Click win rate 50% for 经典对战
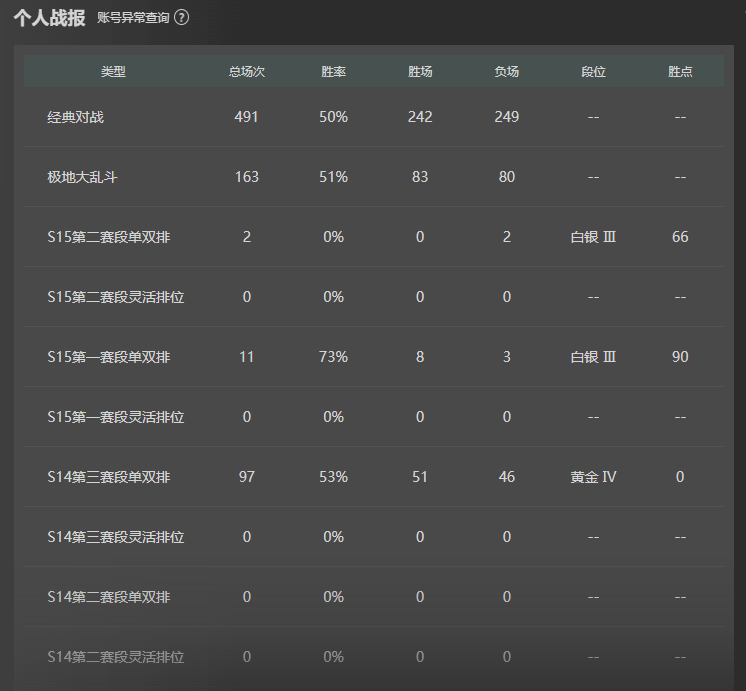The image size is (746, 691). coord(333,117)
